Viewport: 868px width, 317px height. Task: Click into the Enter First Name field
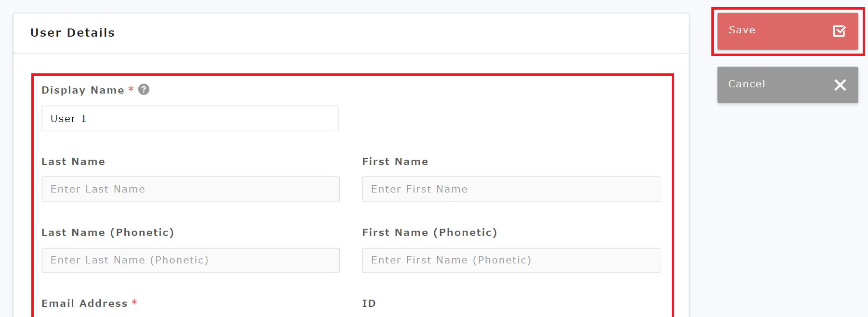(511, 189)
